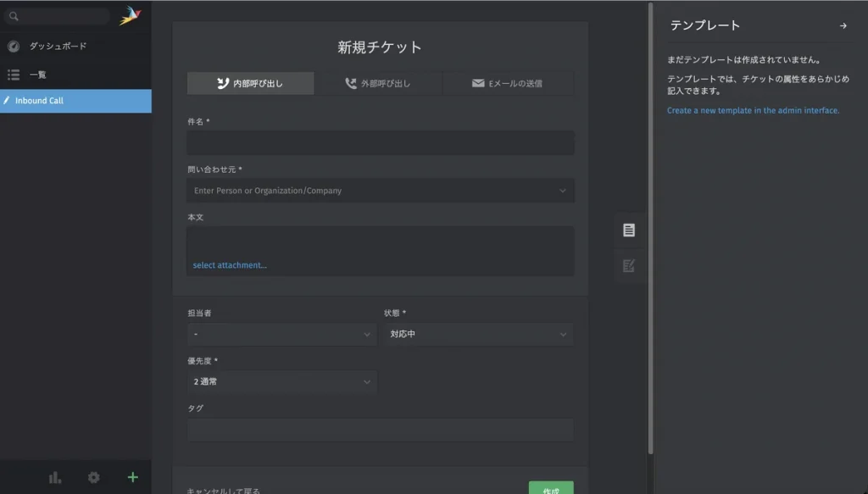
Task: Select the 内部呼び出し tab
Action: [250, 84]
